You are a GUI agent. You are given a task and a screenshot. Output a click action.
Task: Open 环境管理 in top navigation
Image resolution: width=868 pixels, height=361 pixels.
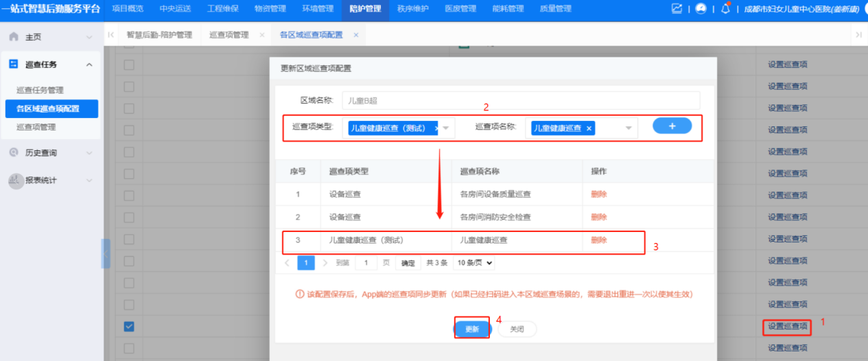[x=318, y=9]
